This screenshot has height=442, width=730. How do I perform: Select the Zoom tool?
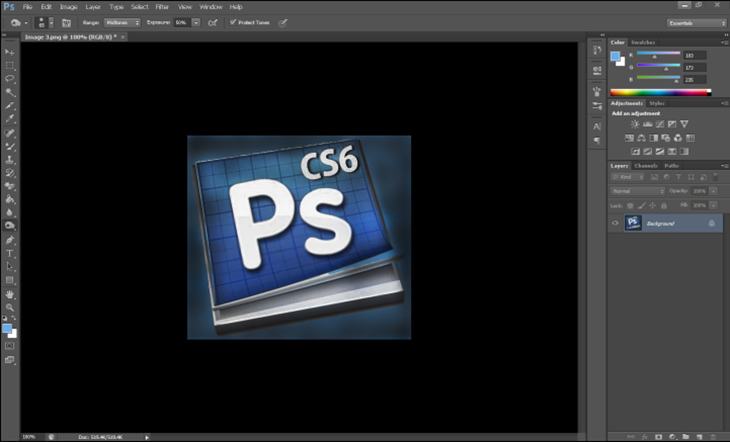click(x=9, y=307)
